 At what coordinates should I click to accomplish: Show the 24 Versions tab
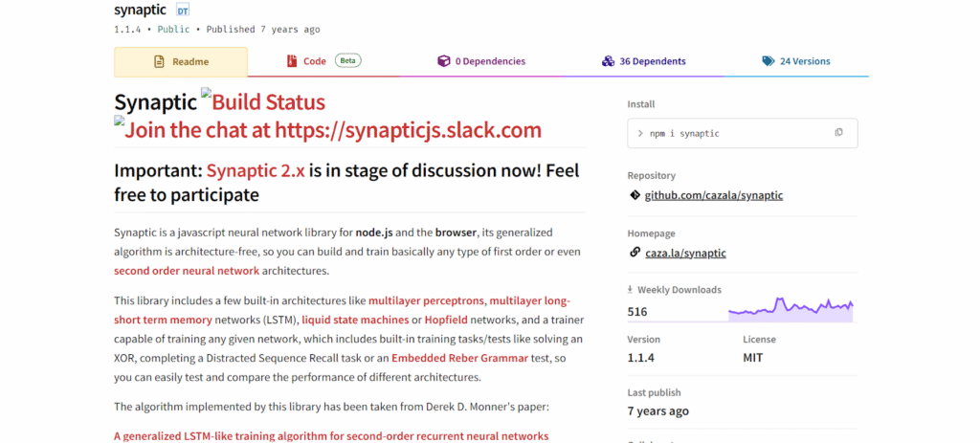click(796, 61)
